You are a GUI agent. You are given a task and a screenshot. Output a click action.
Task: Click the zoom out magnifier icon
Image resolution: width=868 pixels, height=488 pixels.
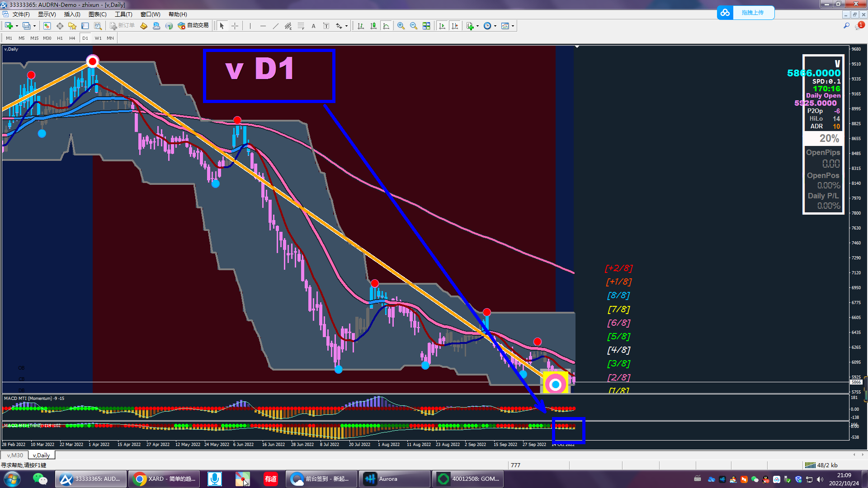(x=413, y=26)
